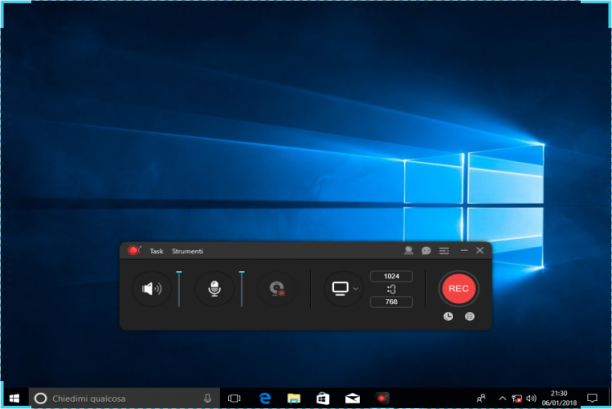Minimize the recorder toolbar window
Viewport: 612px width, 409px height.
click(x=464, y=250)
